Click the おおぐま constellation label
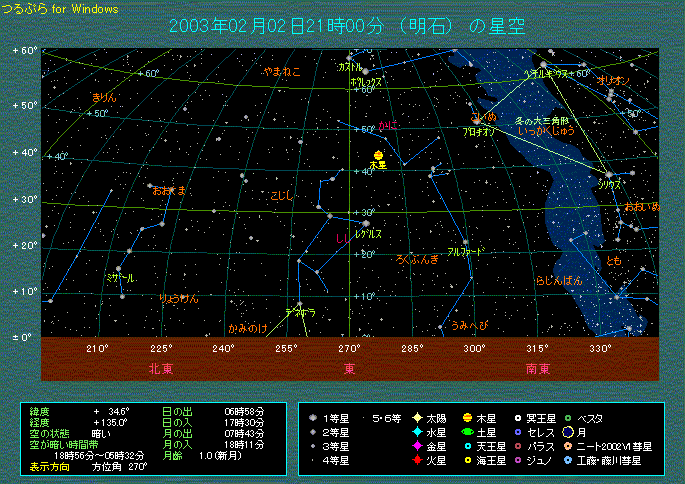Viewport: 685px width, 484px height. 170,190
